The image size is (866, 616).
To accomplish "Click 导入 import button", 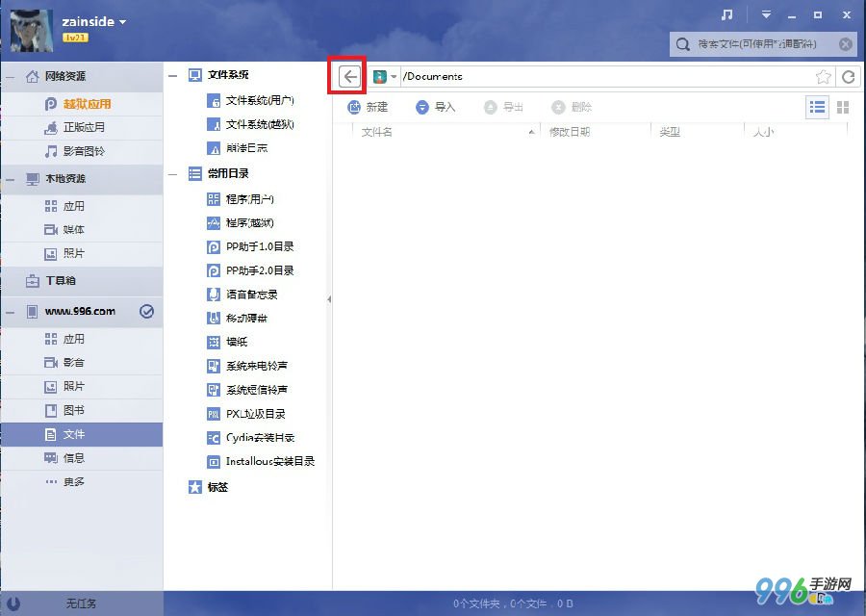I will click(x=435, y=107).
